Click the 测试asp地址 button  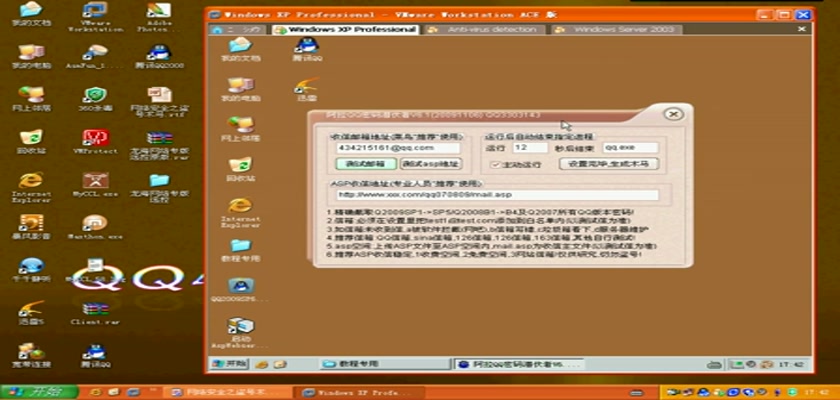click(431, 163)
